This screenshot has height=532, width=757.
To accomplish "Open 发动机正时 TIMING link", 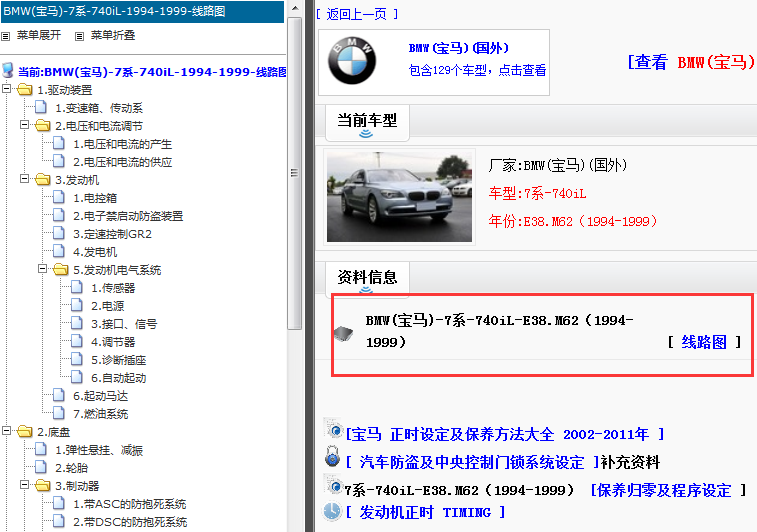I will pyautogui.click(x=425, y=512).
